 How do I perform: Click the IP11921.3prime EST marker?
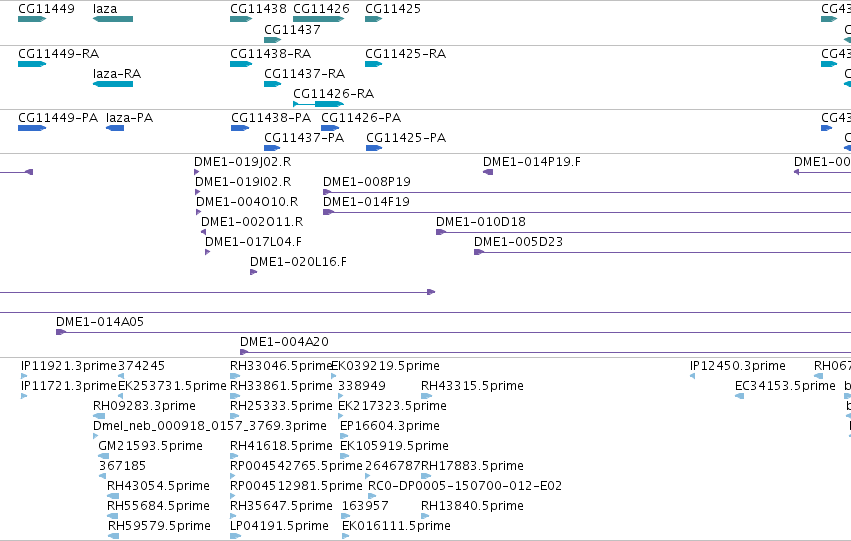click(x=24, y=376)
